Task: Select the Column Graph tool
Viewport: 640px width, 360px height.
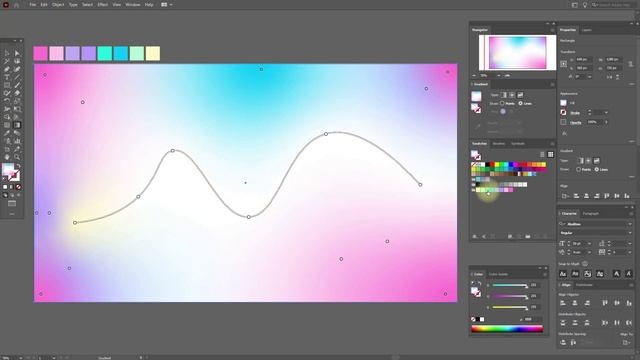Action: click(17, 141)
